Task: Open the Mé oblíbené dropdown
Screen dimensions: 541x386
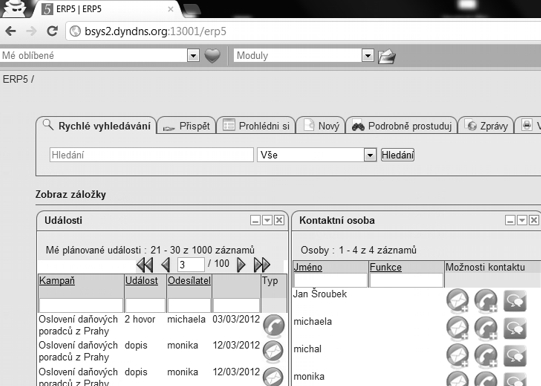Action: click(x=193, y=56)
